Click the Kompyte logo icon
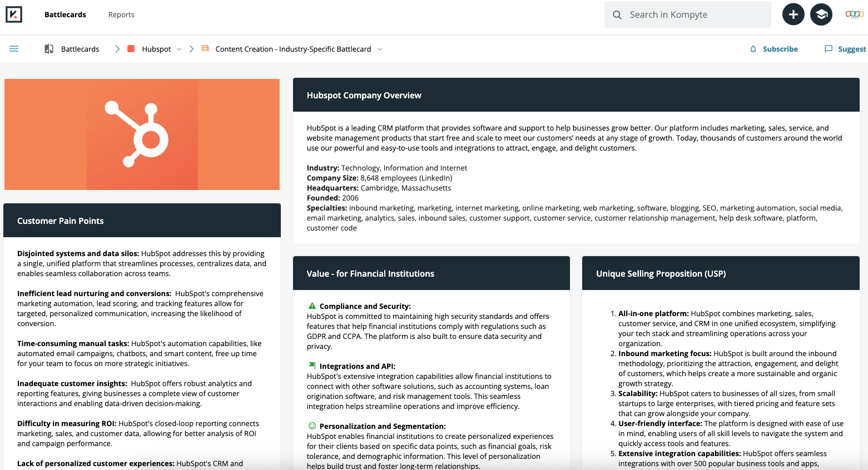Viewport: 868px width, 470px height. click(14, 14)
